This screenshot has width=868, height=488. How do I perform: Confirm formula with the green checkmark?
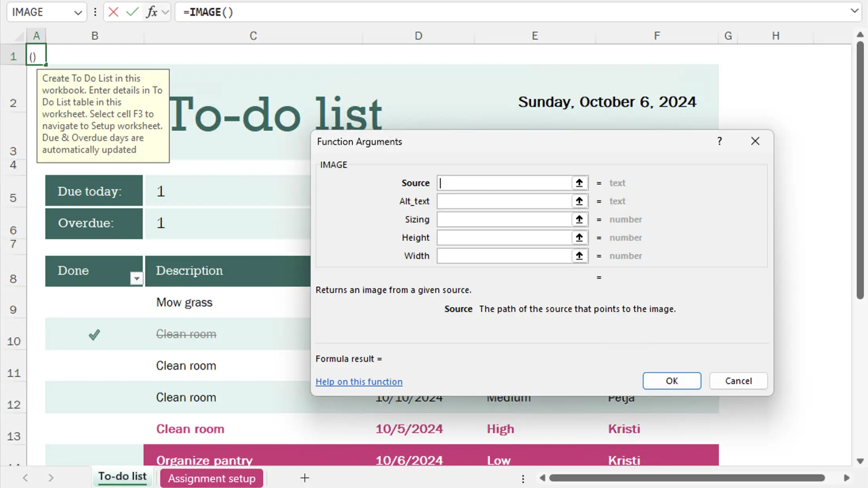coord(132,12)
